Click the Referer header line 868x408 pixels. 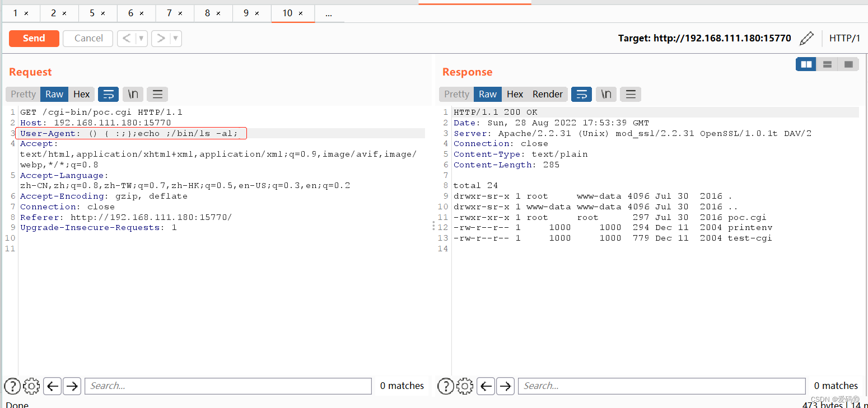coord(126,217)
